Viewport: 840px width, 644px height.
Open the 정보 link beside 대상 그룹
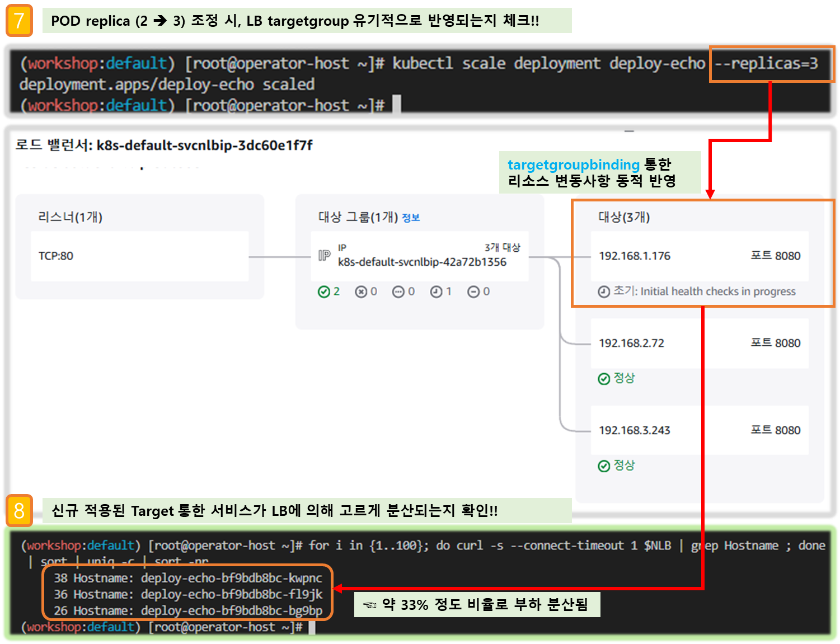pos(411,218)
